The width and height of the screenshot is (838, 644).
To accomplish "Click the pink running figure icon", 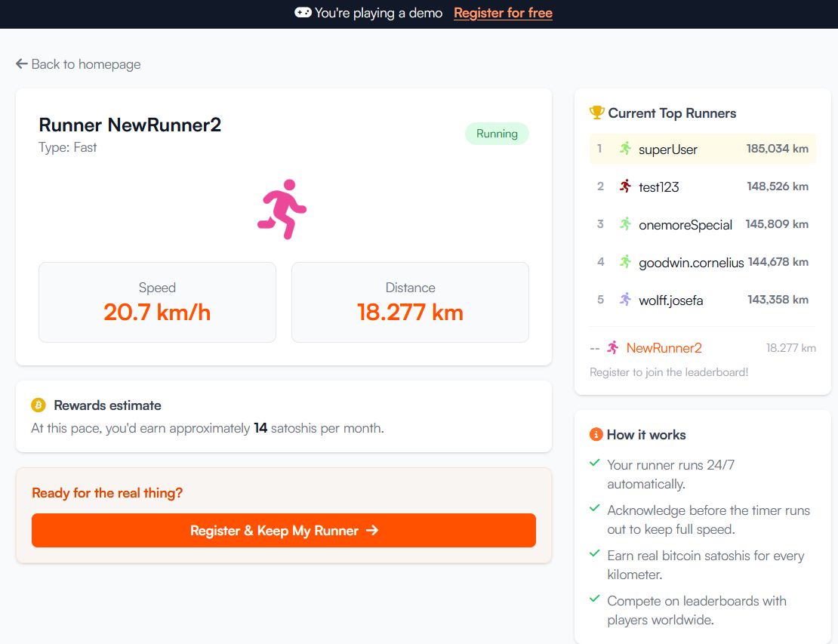I will (282, 209).
